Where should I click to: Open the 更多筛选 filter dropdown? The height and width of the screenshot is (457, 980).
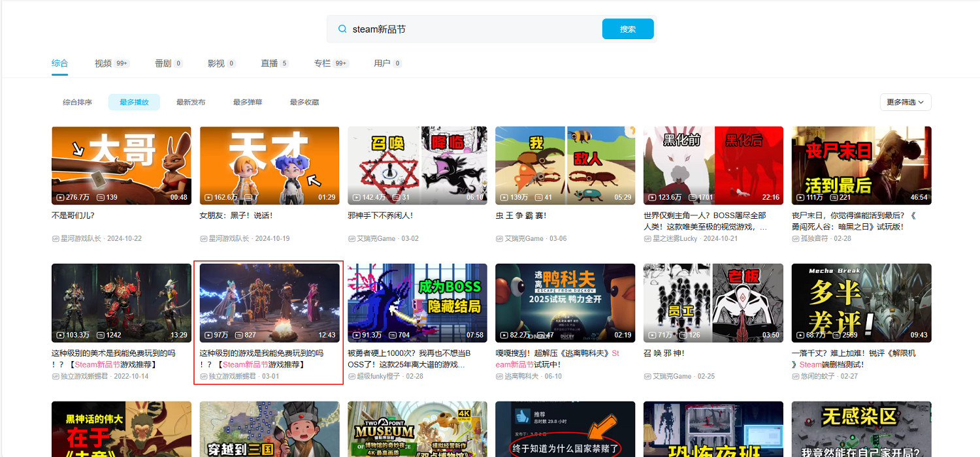click(905, 102)
